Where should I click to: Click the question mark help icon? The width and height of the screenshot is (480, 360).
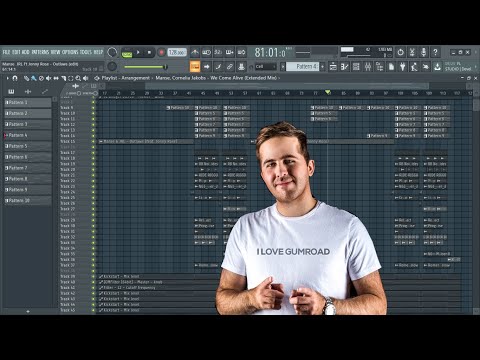[435, 52]
